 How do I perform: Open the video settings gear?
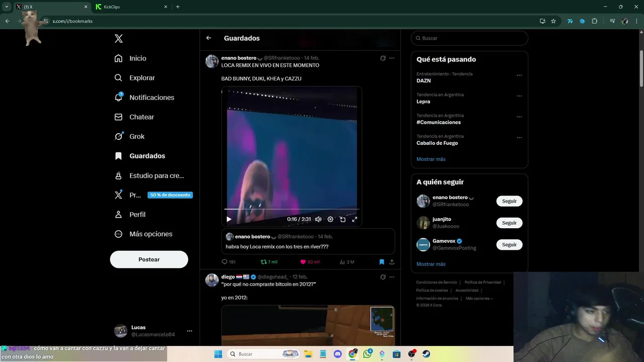pos(331,219)
